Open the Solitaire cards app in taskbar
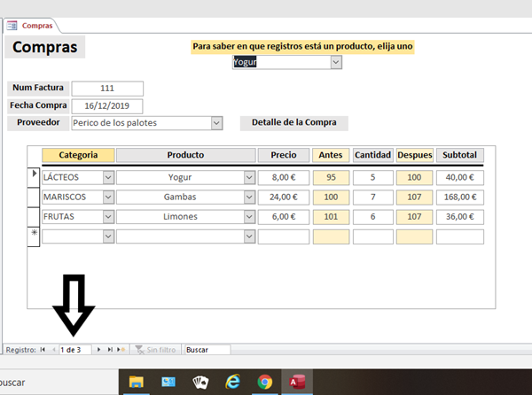532x395 pixels. click(200, 382)
